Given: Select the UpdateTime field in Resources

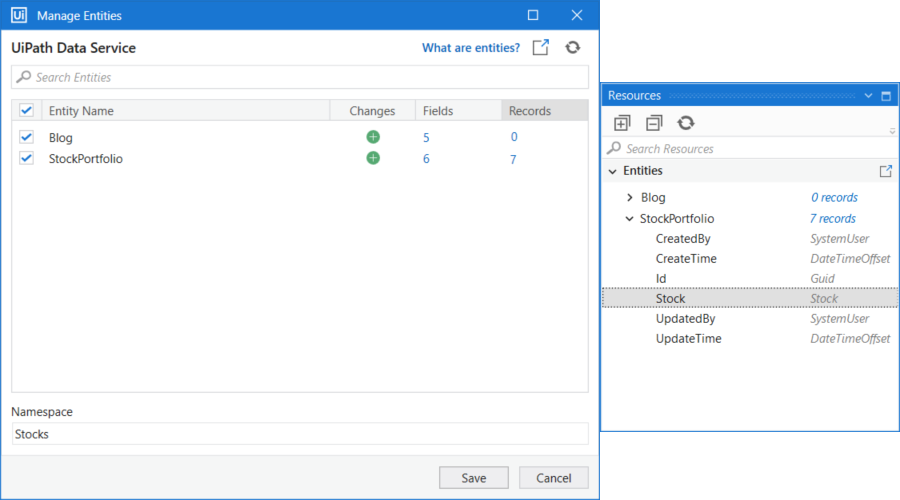Looking at the screenshot, I should point(688,339).
